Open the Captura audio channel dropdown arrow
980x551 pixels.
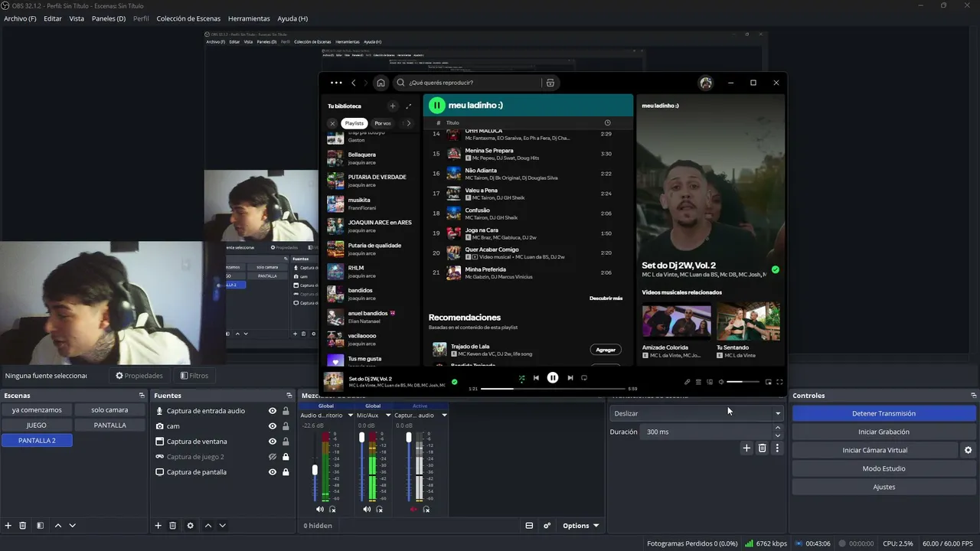pos(444,416)
